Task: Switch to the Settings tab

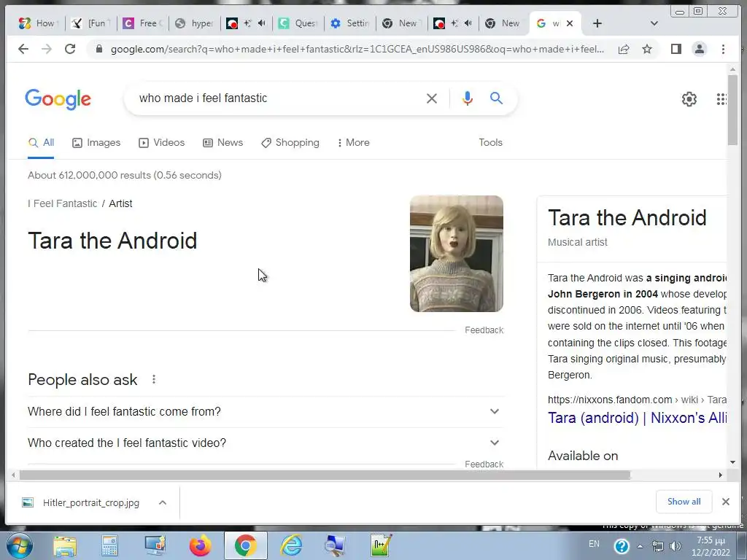Action: tap(349, 23)
